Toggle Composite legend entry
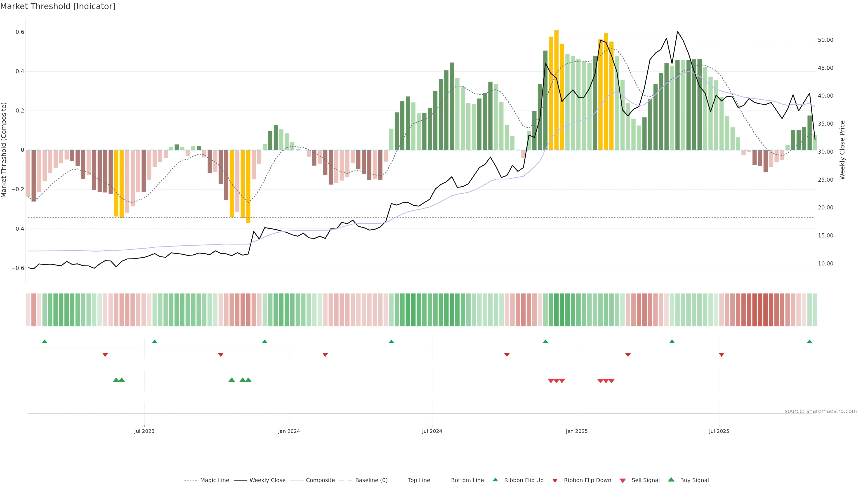The image size is (868, 488). pyautogui.click(x=320, y=480)
